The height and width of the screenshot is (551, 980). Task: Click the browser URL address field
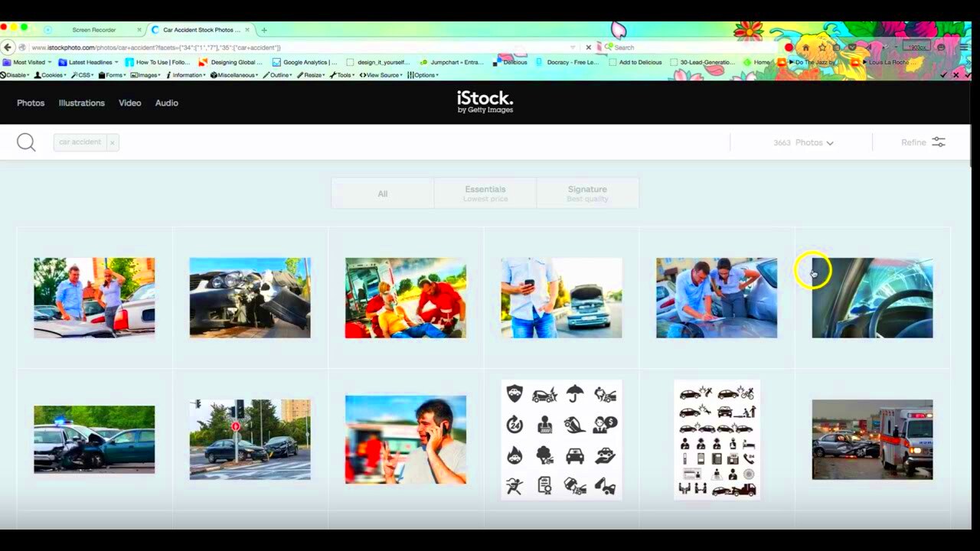(299, 47)
